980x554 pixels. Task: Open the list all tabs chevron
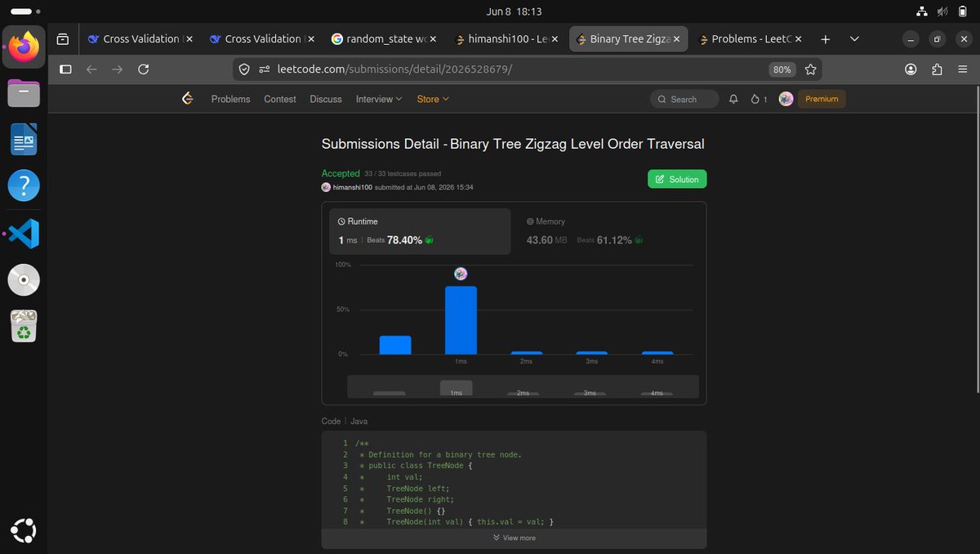[x=854, y=39]
